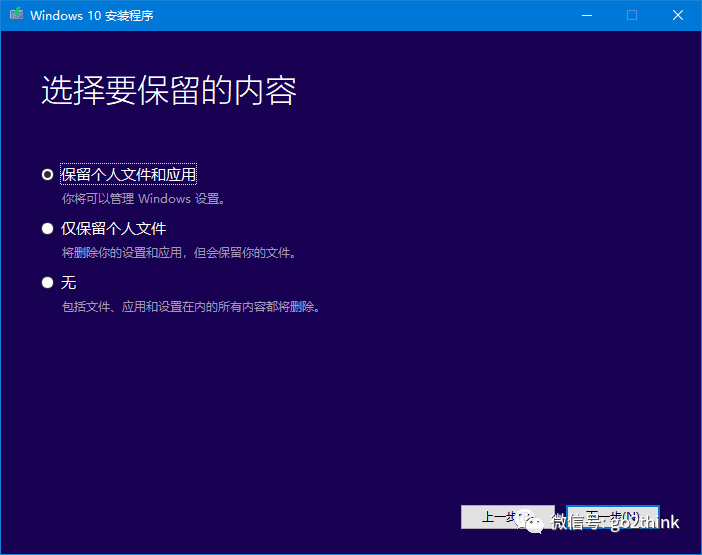
Task: Minimize the Windows 10 安装程序 window
Action: tap(587, 15)
